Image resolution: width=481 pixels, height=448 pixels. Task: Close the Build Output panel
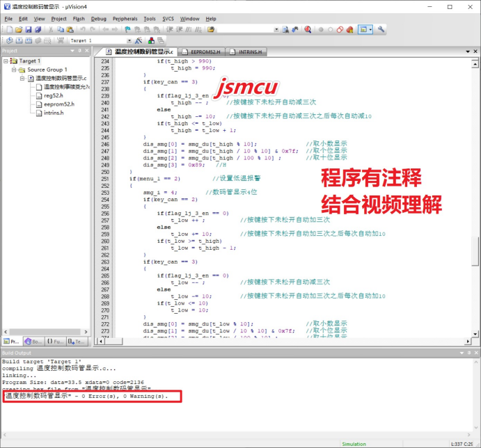pos(476,353)
